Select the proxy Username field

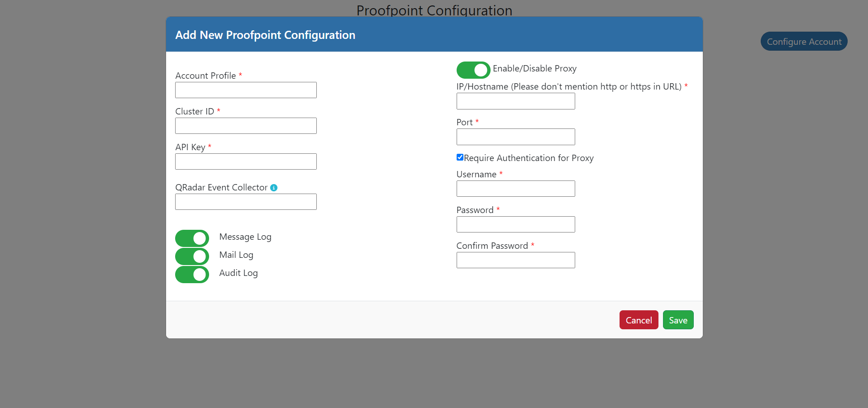point(515,189)
